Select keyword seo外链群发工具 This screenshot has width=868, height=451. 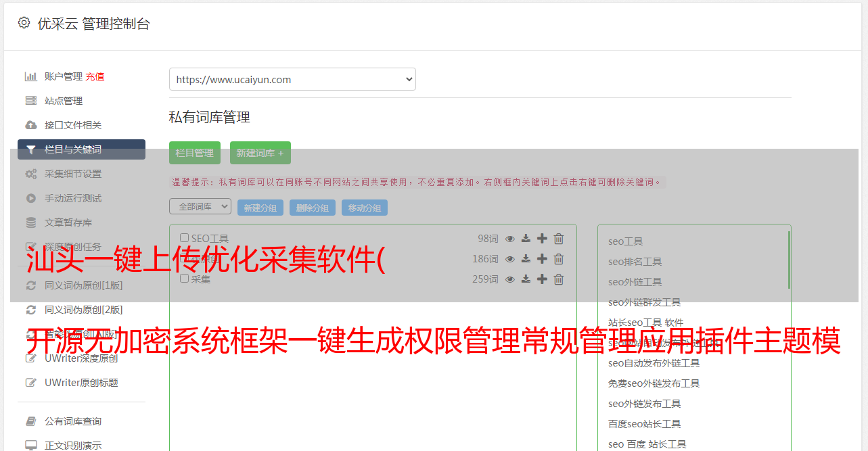[645, 302]
